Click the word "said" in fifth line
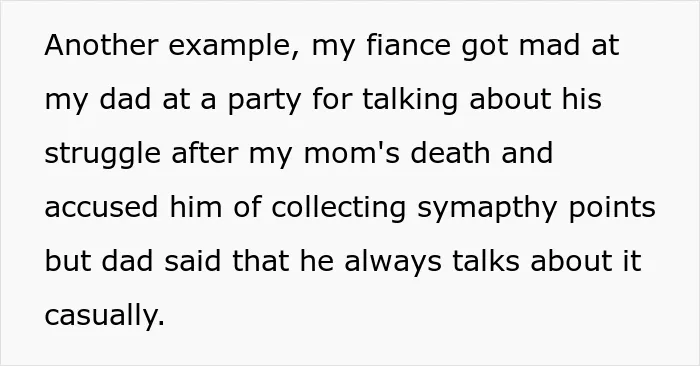This screenshot has height=366, width=700. click(192, 261)
